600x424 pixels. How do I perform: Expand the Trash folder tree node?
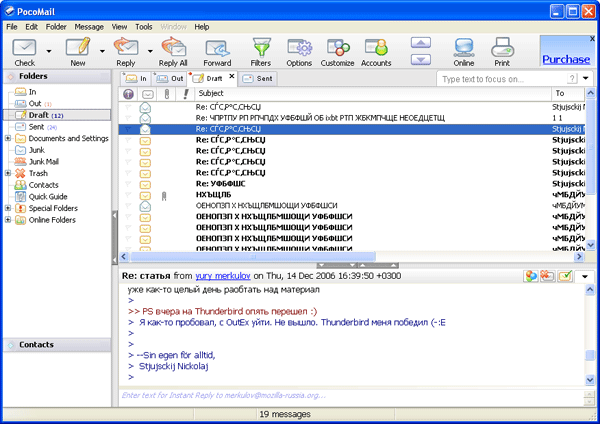(8, 173)
